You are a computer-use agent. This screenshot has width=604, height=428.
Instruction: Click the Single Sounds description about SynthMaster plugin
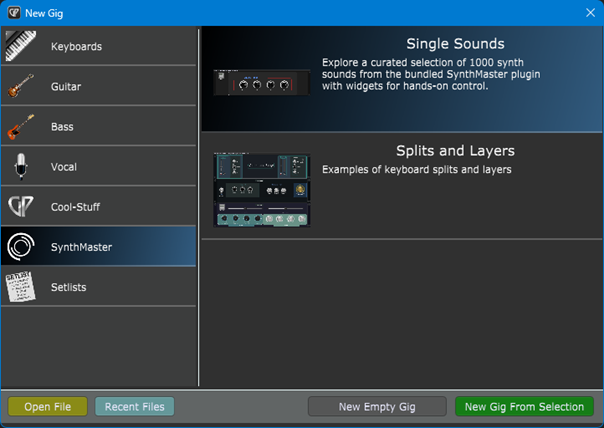(x=431, y=74)
